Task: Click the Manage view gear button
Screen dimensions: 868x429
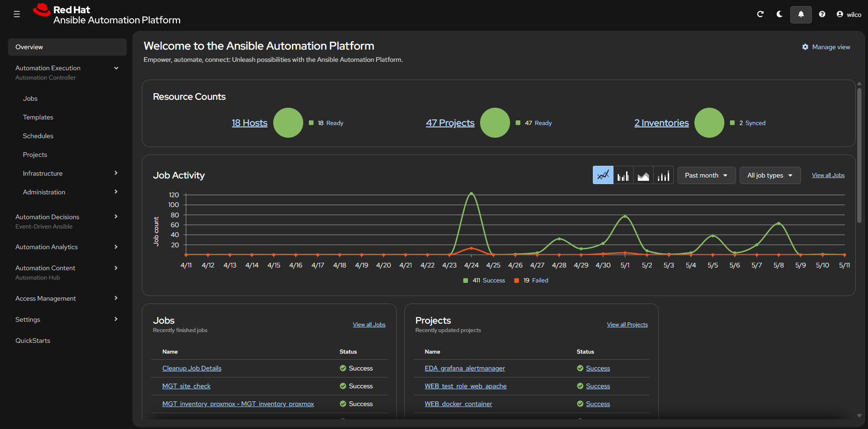Action: point(826,47)
